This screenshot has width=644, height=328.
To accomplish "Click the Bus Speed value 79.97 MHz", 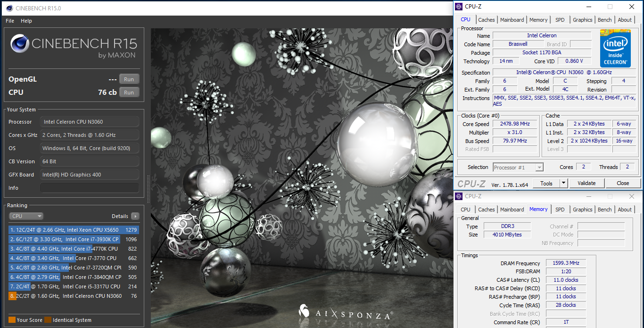I will point(515,141).
